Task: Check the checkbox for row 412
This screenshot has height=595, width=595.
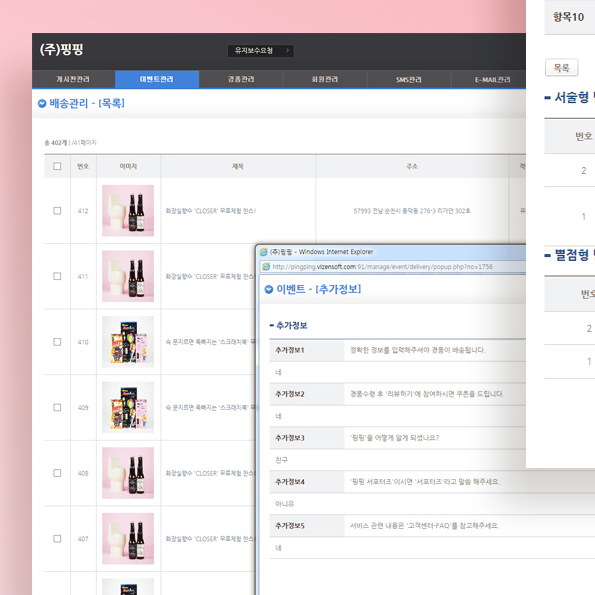Action: tap(57, 211)
